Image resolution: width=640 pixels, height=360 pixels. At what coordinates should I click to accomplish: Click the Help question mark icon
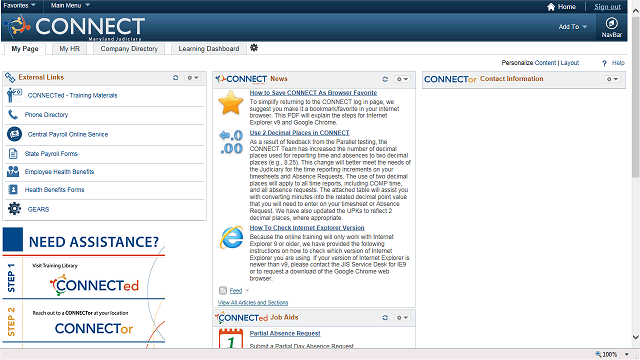604,63
